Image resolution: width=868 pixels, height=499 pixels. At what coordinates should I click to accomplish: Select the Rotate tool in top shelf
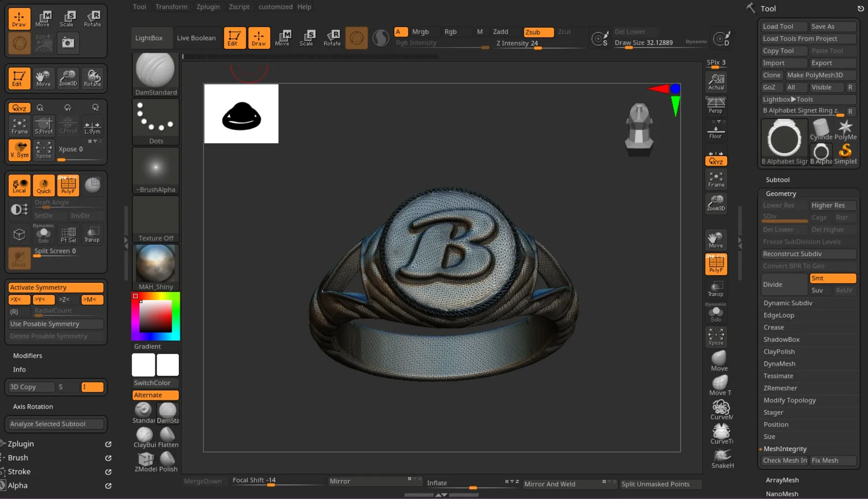[332, 37]
